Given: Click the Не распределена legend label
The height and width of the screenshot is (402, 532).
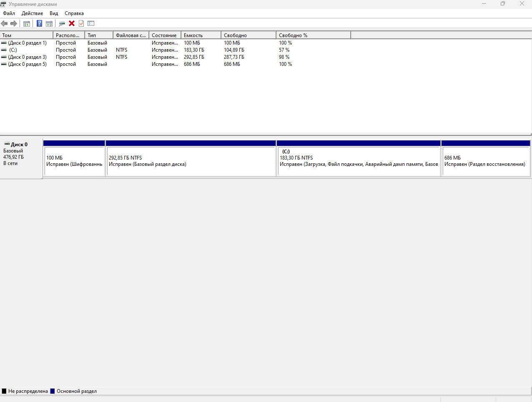Looking at the screenshot, I should click(28, 391).
